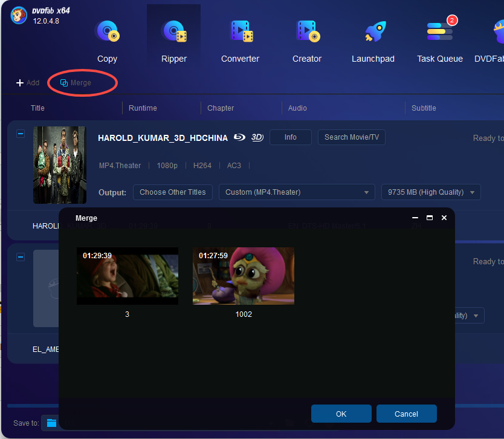Image resolution: width=504 pixels, height=439 pixels.
Task: Click the DVDFab monkey logo
Action: click(19, 16)
